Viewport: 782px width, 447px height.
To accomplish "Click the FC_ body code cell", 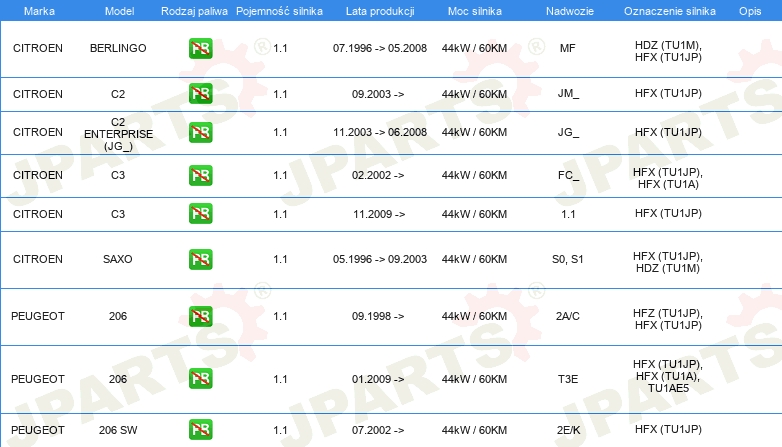I will coord(568,176).
